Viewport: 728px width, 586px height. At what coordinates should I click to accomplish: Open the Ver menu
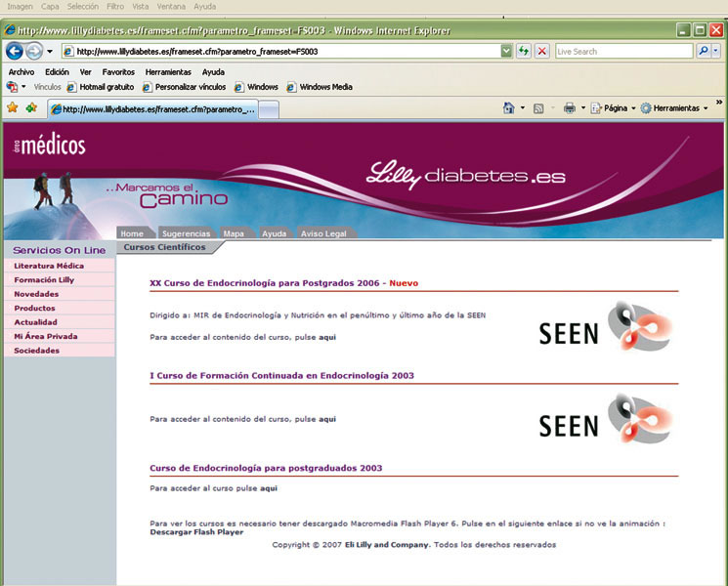tap(85, 72)
